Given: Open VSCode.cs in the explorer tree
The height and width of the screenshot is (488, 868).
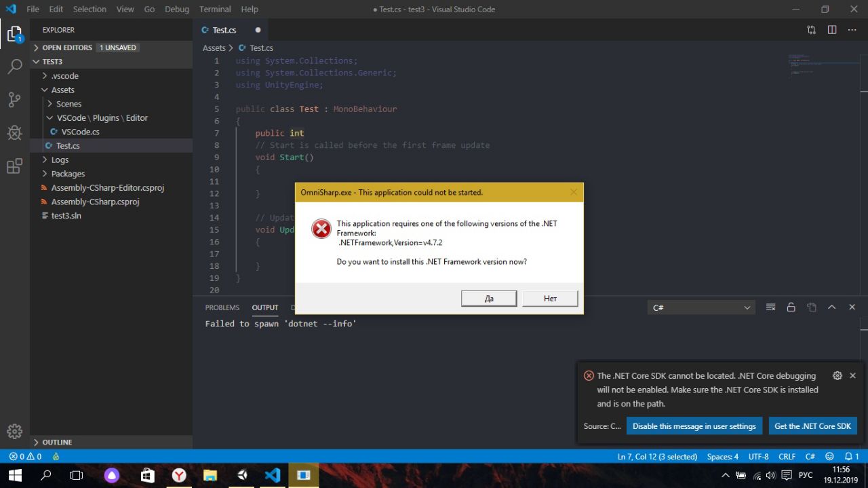Looking at the screenshot, I should pyautogui.click(x=111, y=132).
